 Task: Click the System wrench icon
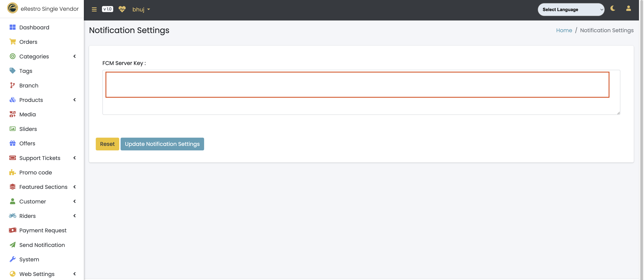[13, 259]
